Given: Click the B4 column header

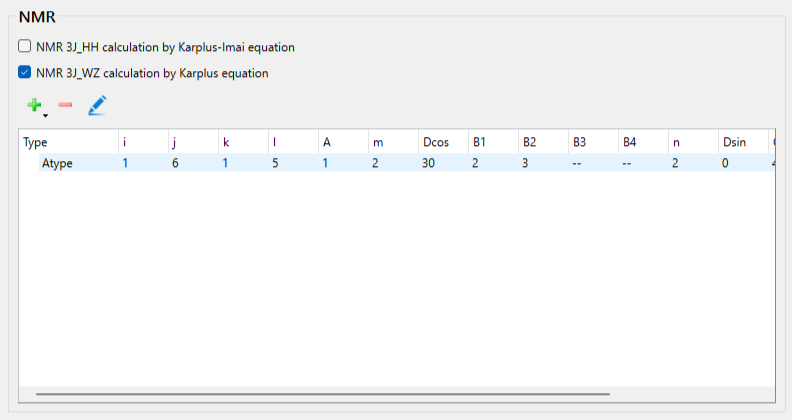Looking at the screenshot, I should [629, 143].
